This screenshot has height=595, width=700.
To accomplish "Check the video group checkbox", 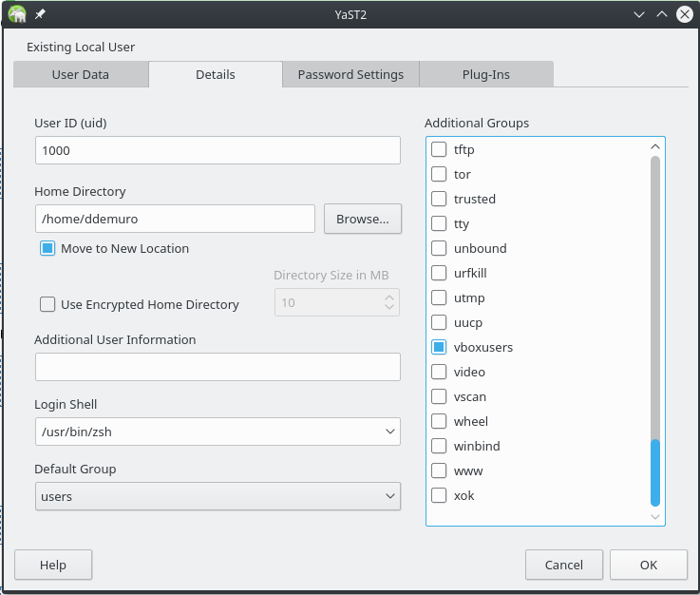I will point(439,372).
